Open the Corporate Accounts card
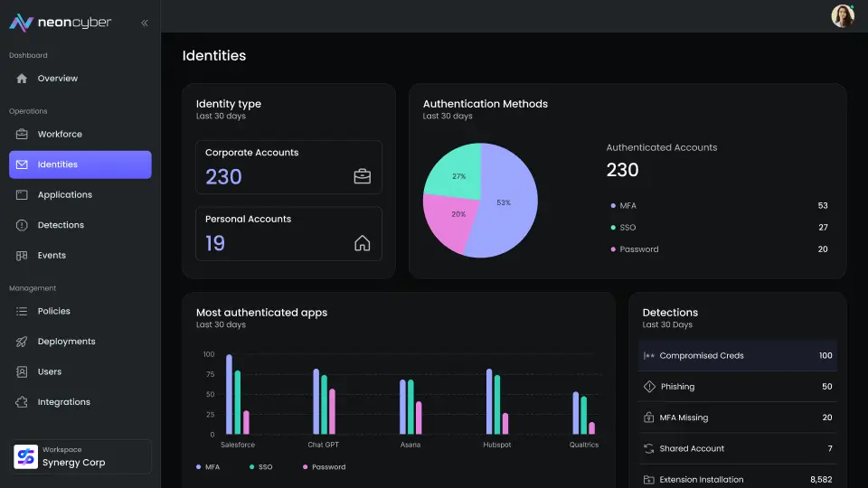Viewport: 868px width, 488px height. point(288,167)
